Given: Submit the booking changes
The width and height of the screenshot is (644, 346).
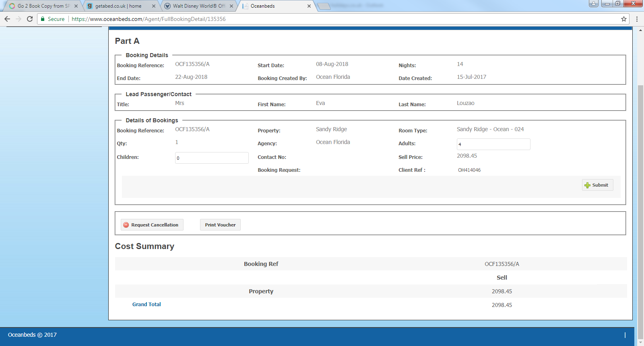Looking at the screenshot, I should pos(597,185).
